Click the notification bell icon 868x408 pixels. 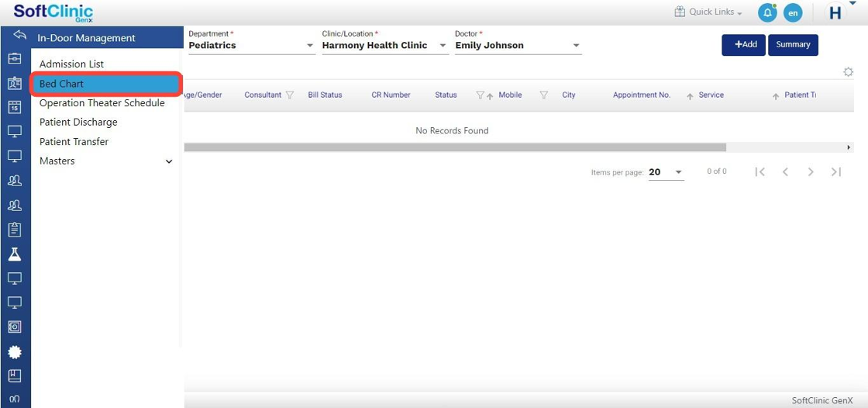[766, 13]
